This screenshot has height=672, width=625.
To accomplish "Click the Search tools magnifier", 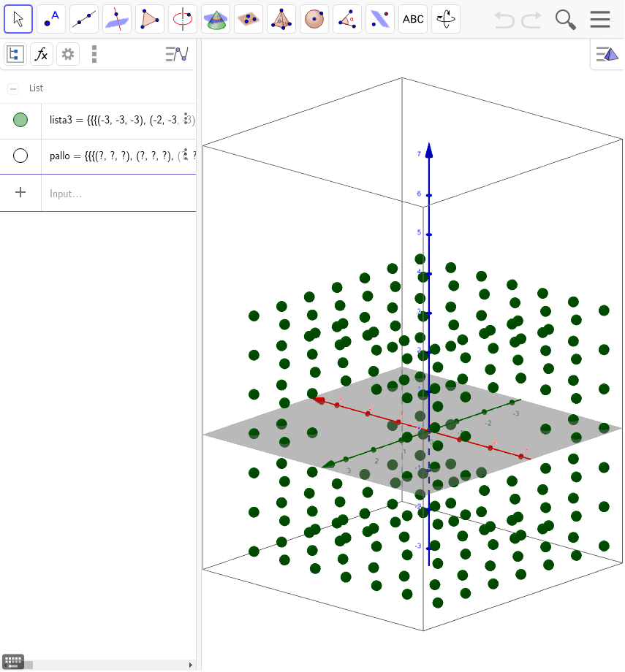I will [x=565, y=19].
